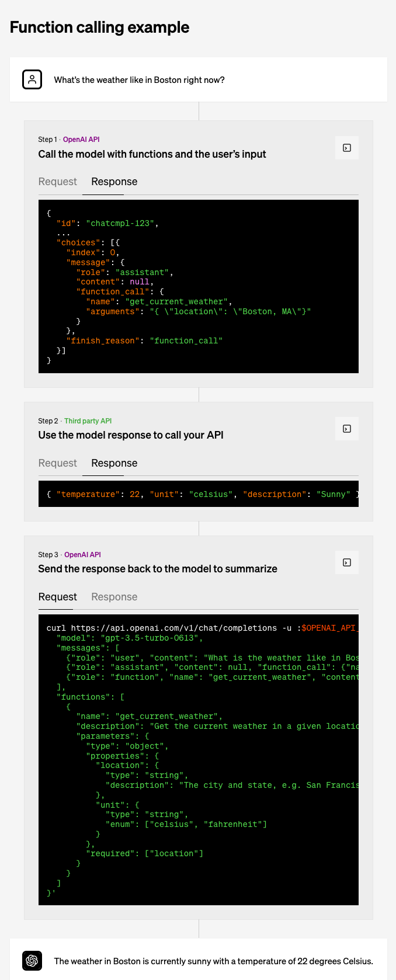Click the Step 2 terminal icon
This screenshot has width=396, height=980.
coord(347,429)
